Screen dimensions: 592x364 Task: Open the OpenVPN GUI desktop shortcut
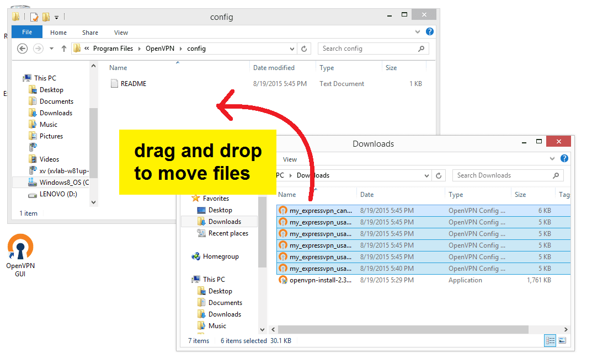click(20, 255)
